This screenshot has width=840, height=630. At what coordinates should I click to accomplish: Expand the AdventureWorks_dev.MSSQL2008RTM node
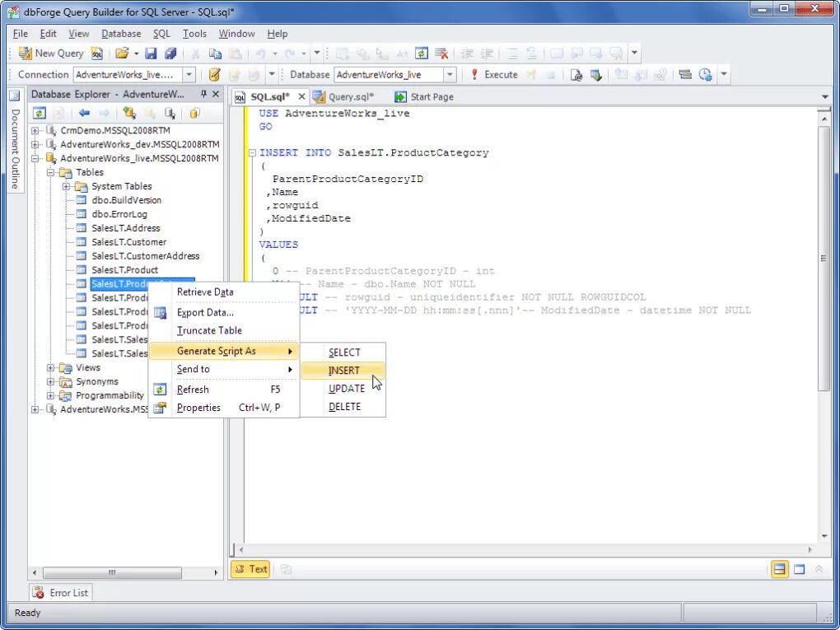(x=35, y=144)
